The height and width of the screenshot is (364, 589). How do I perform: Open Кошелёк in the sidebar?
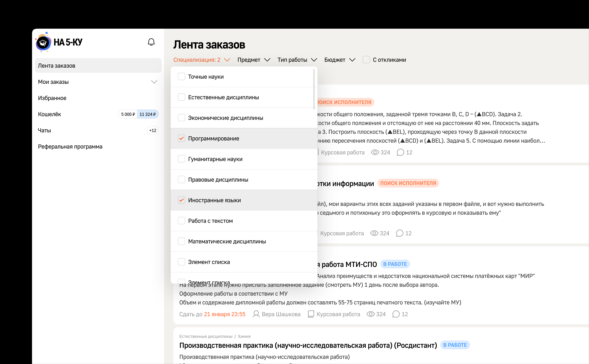[x=49, y=114]
